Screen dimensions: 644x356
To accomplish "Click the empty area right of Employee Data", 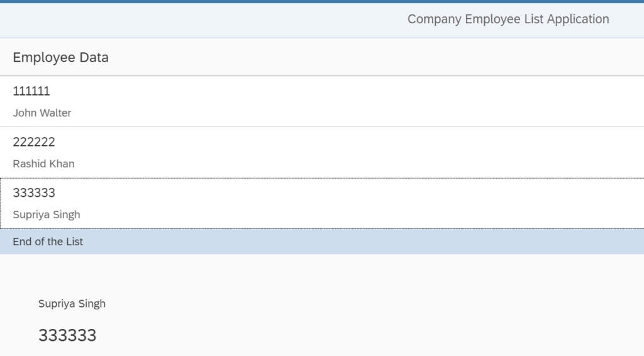I will click(377, 57).
